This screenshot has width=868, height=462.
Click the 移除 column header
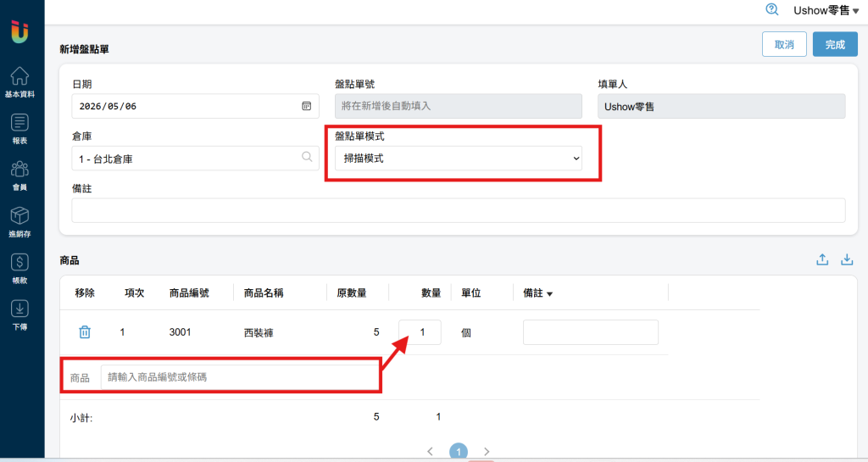[85, 292]
